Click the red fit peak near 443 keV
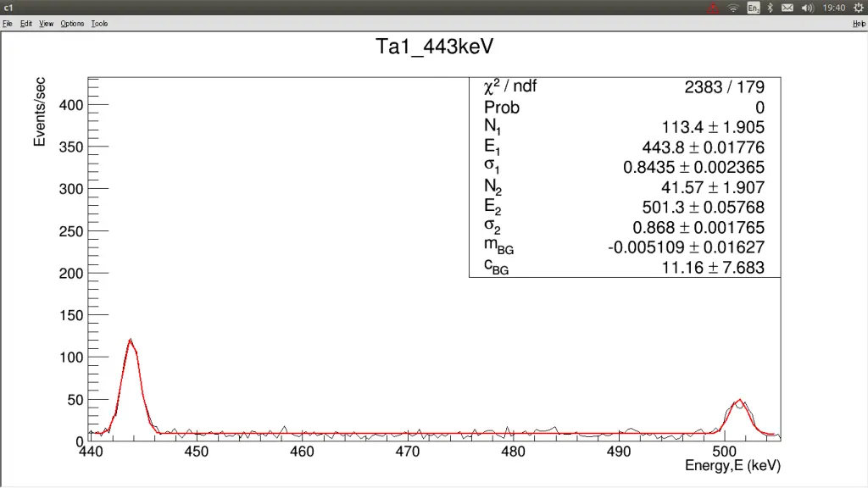Screen dimensions: 868x488 130,340
